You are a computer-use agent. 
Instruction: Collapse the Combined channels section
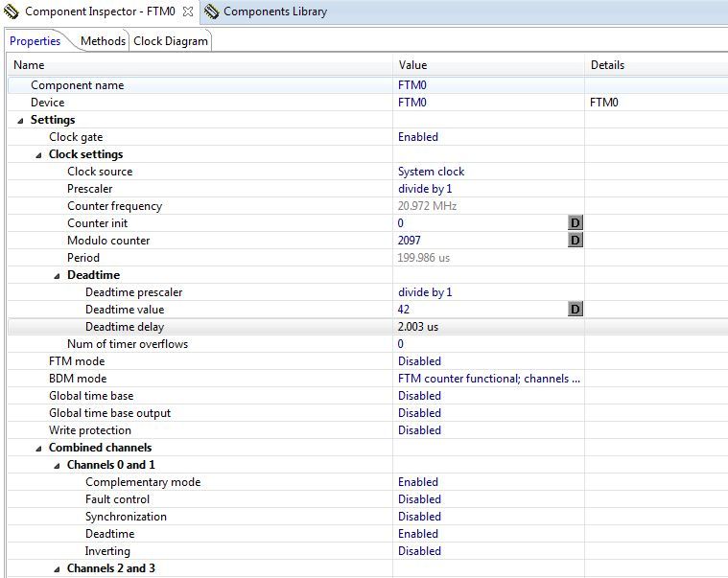[x=39, y=448]
